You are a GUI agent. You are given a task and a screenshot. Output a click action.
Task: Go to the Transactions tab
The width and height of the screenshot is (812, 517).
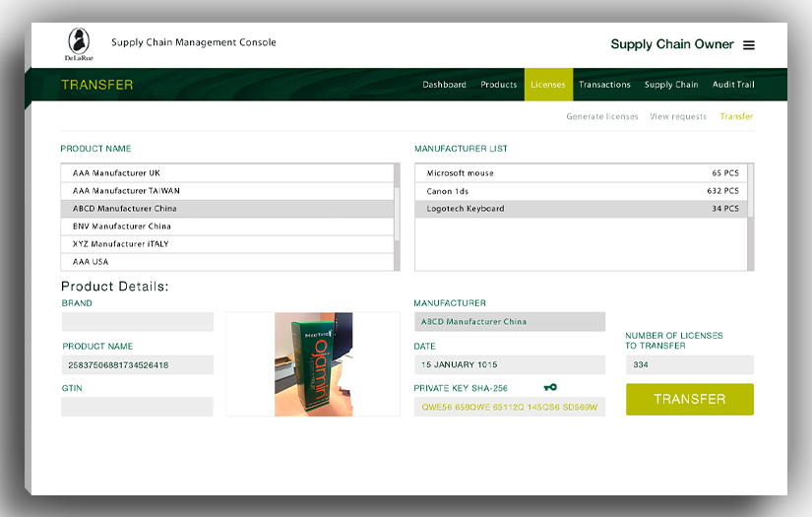tap(604, 85)
